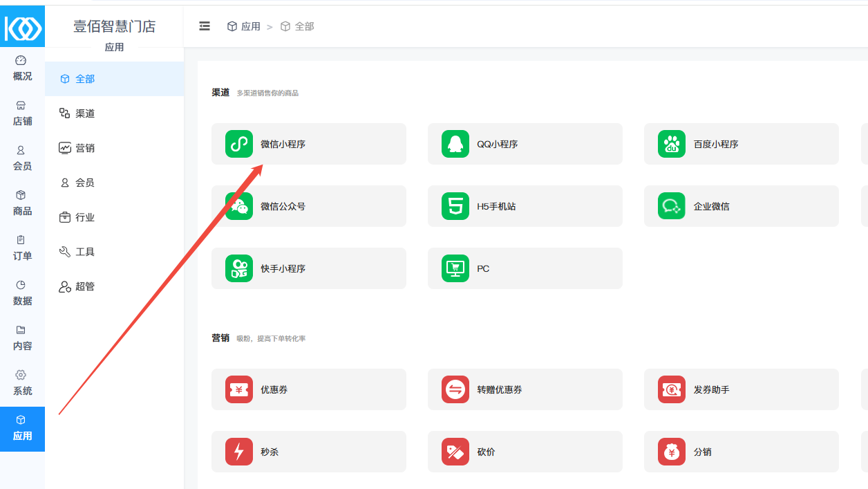The height and width of the screenshot is (489, 868).
Task: Select 渠道 in the app submenu
Action: (115, 113)
